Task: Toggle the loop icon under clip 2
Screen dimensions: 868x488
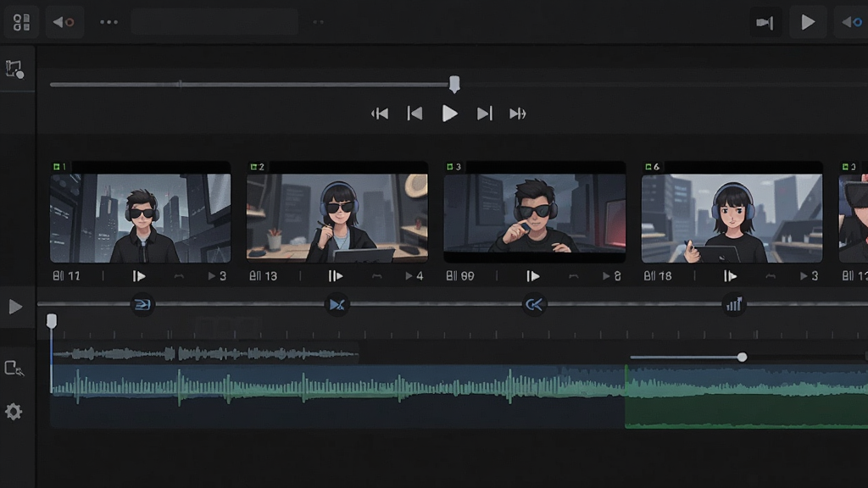Action: tap(377, 276)
